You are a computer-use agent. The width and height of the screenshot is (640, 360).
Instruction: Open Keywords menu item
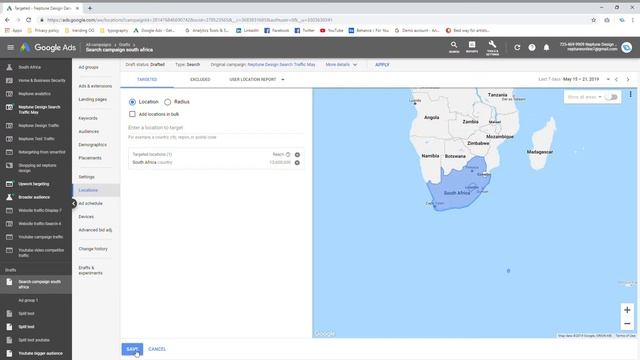(88, 118)
